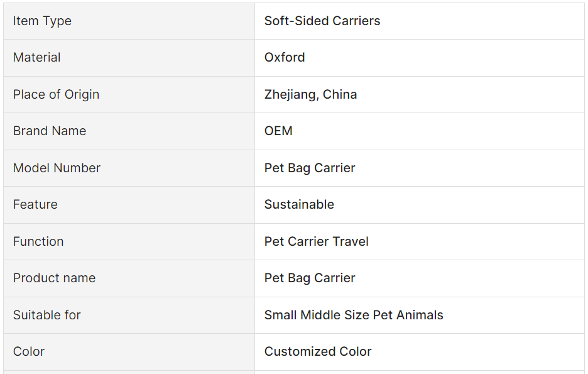Click the Brand Name label
Image resolution: width=588 pixels, height=374 pixels.
point(50,131)
